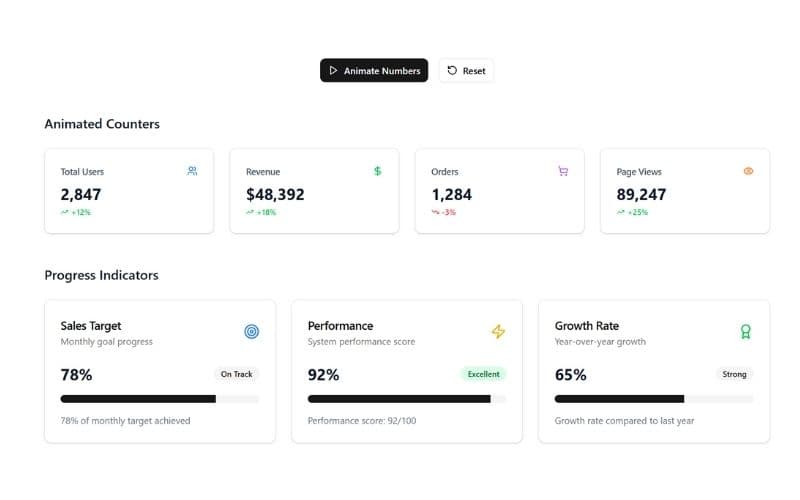Click the target icon in Sales Target card
The height and width of the screenshot is (500, 800).
251,331
